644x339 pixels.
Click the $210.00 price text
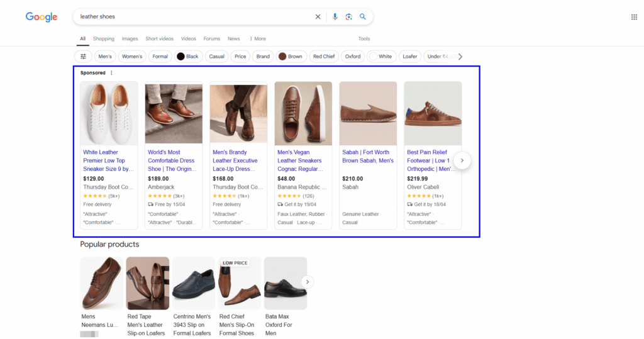click(x=352, y=179)
